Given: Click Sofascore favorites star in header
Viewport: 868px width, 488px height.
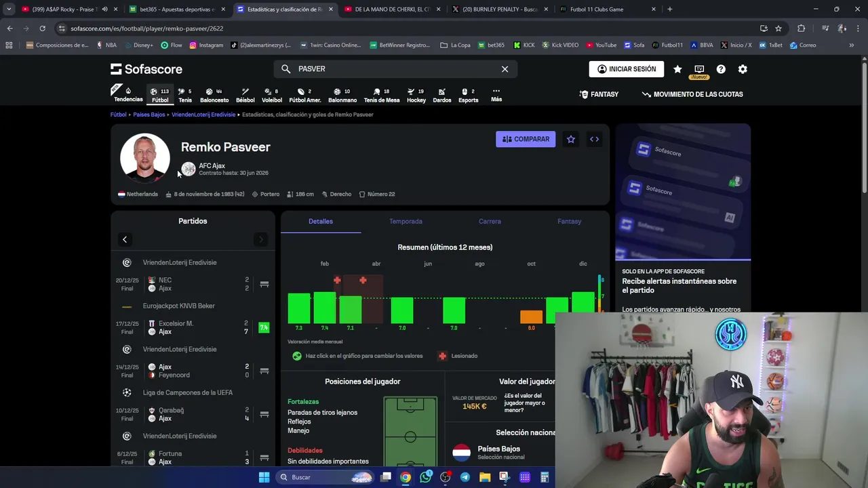Looking at the screenshot, I should pyautogui.click(x=677, y=69).
